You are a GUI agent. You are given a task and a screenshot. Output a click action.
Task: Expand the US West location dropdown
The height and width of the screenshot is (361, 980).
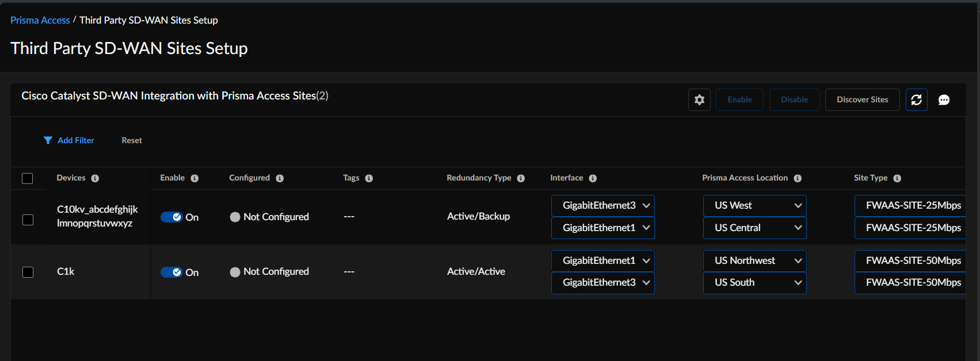point(754,206)
